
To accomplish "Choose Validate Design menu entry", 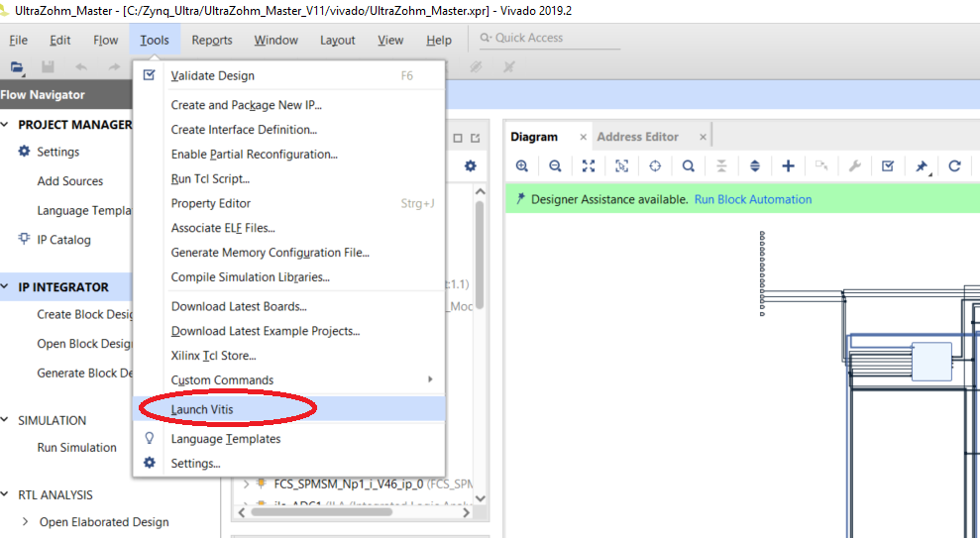I will coord(212,76).
